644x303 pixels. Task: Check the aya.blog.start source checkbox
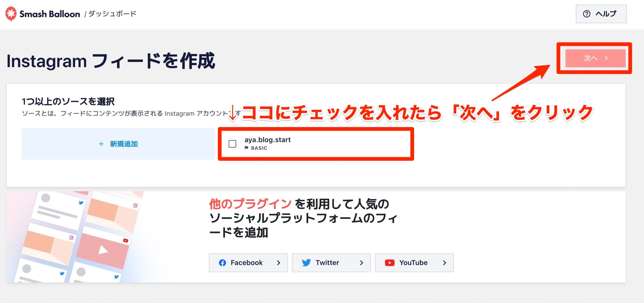click(232, 144)
